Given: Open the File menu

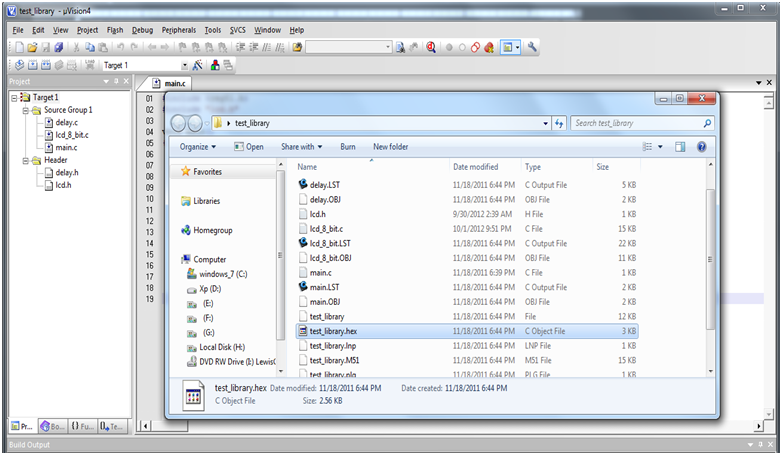Looking at the screenshot, I should (18, 30).
